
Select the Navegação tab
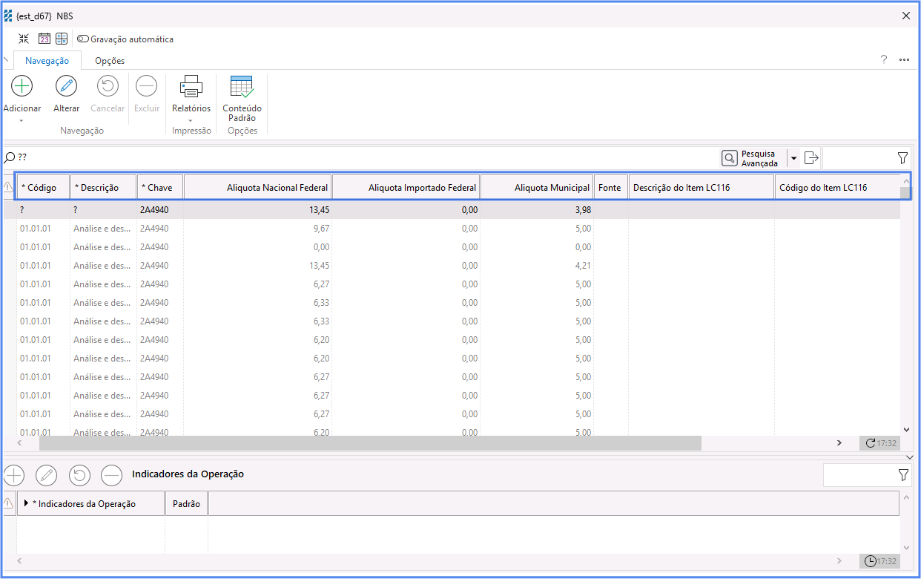pyautogui.click(x=47, y=61)
